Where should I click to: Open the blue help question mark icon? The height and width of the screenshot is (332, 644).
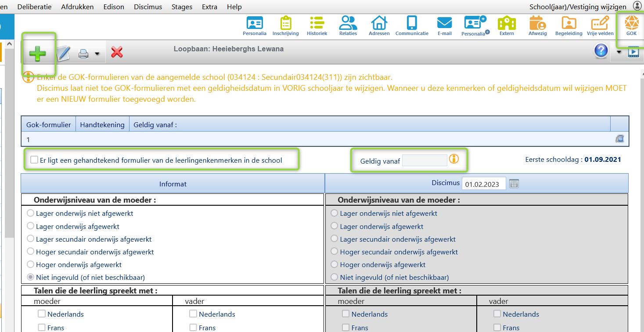[x=601, y=51]
